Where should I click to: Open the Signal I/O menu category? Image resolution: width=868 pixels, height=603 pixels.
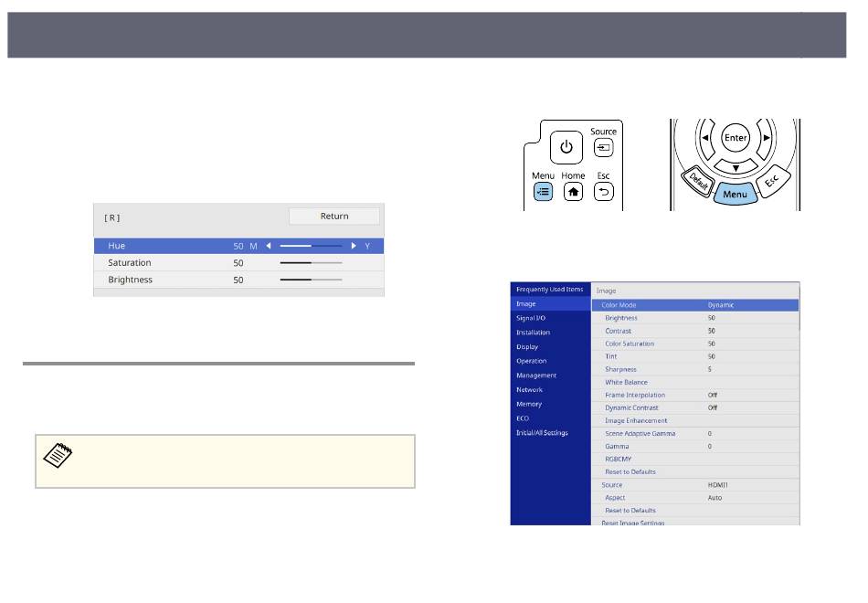tap(550, 318)
